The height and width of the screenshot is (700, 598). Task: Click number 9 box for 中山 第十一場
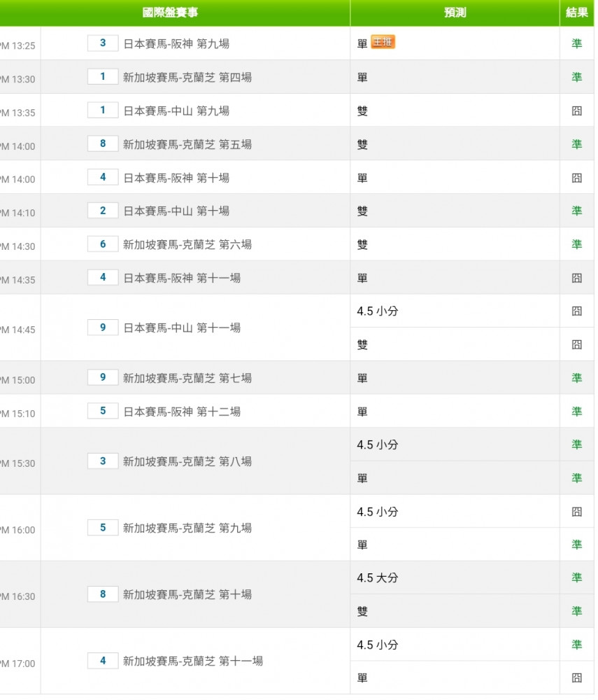coord(103,328)
